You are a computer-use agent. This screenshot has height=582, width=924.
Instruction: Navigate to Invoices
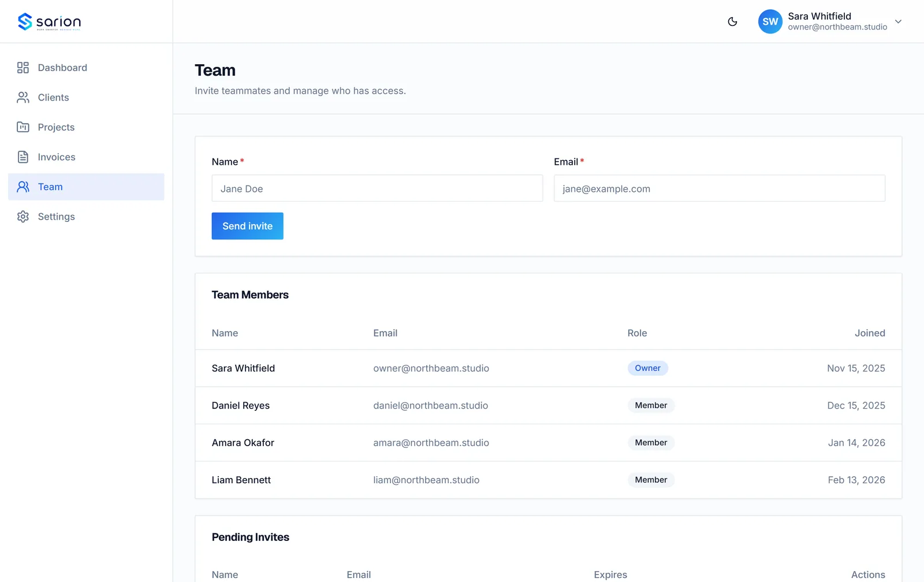pos(86,157)
